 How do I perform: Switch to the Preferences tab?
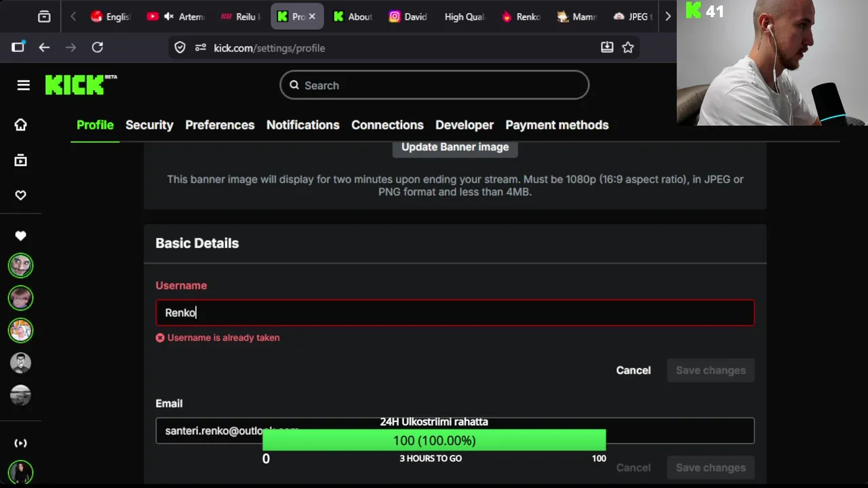(x=220, y=125)
